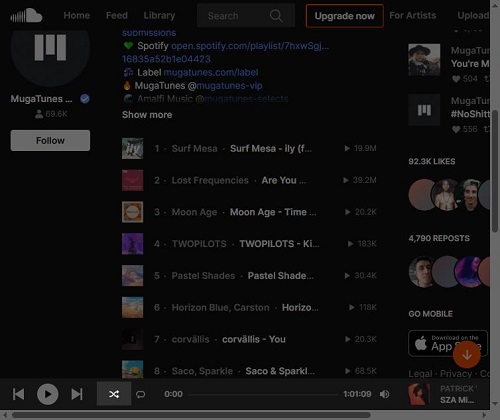The width and height of the screenshot is (500, 420).
Task: Open the Legal footer link
Action: (x=420, y=374)
